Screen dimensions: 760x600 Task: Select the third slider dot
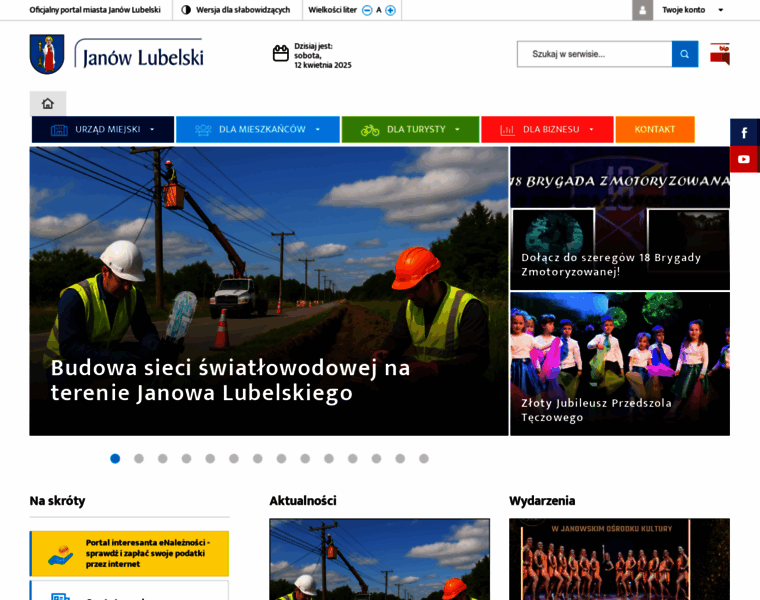(x=162, y=458)
